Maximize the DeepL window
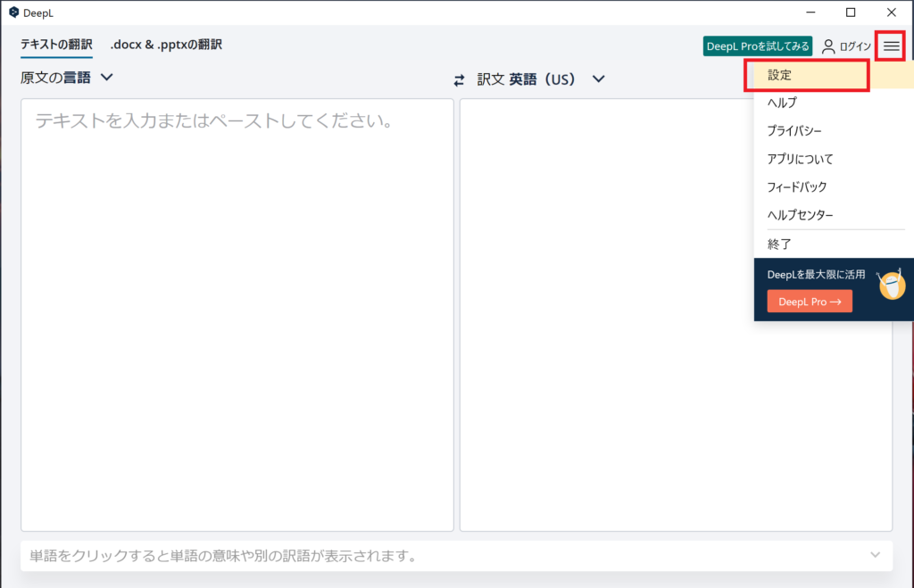 click(851, 12)
